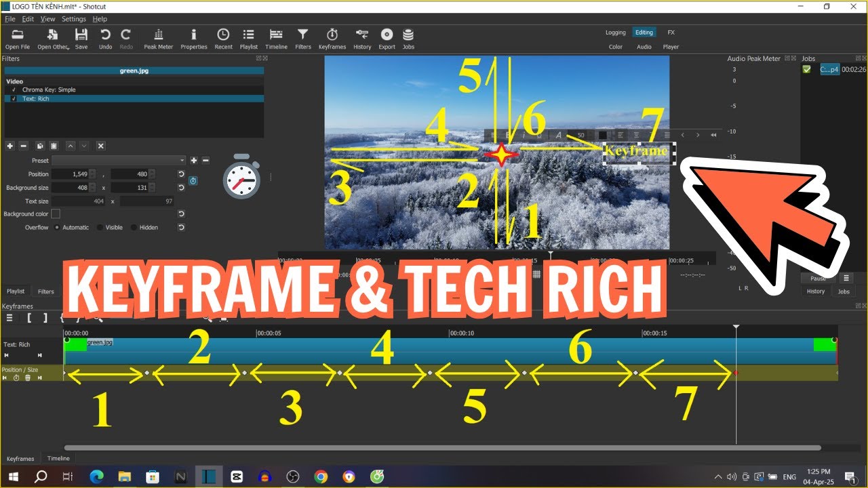The width and height of the screenshot is (868, 488).
Task: Add a filter with the plus icon
Action: [x=10, y=146]
